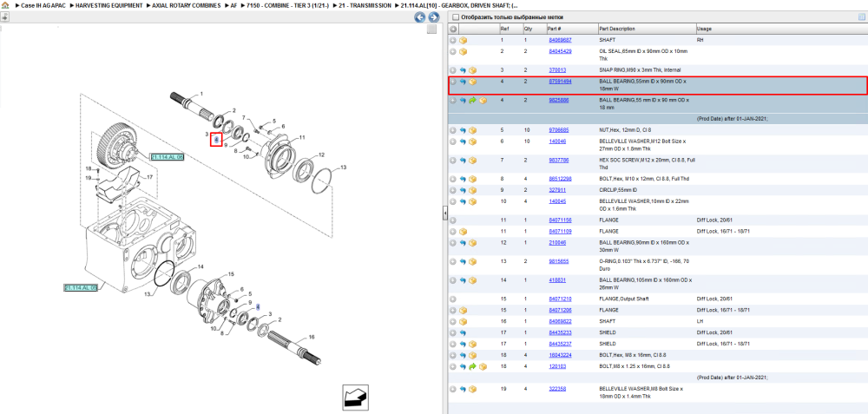Click the box icon for part 84045429
The width and height of the screenshot is (868, 414).
tap(463, 51)
